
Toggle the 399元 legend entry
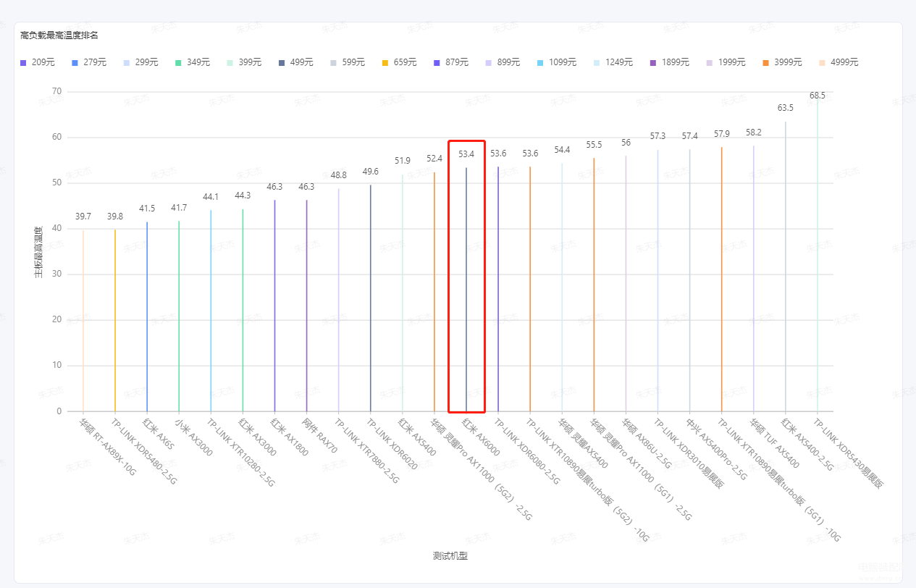245,62
